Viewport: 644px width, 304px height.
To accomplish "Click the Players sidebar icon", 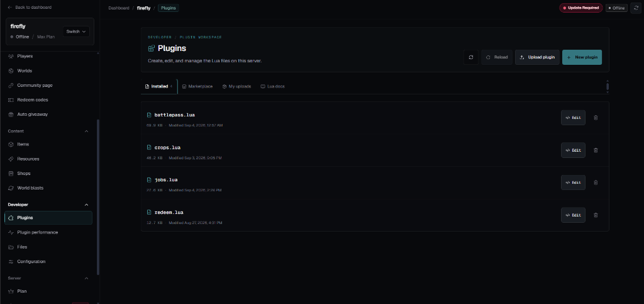I will point(11,56).
